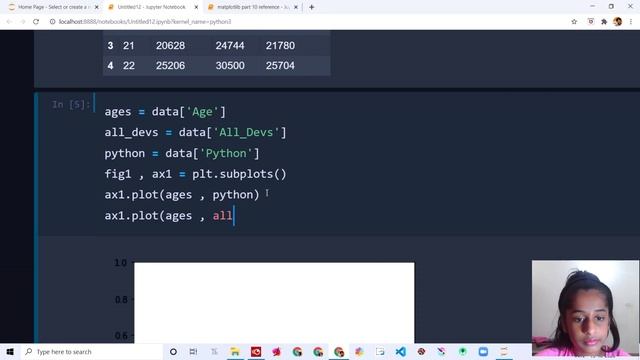Screen dimensions: 640x360
Task: Close the Untitled12 Jupyter Notebook tab
Action: click(196, 7)
